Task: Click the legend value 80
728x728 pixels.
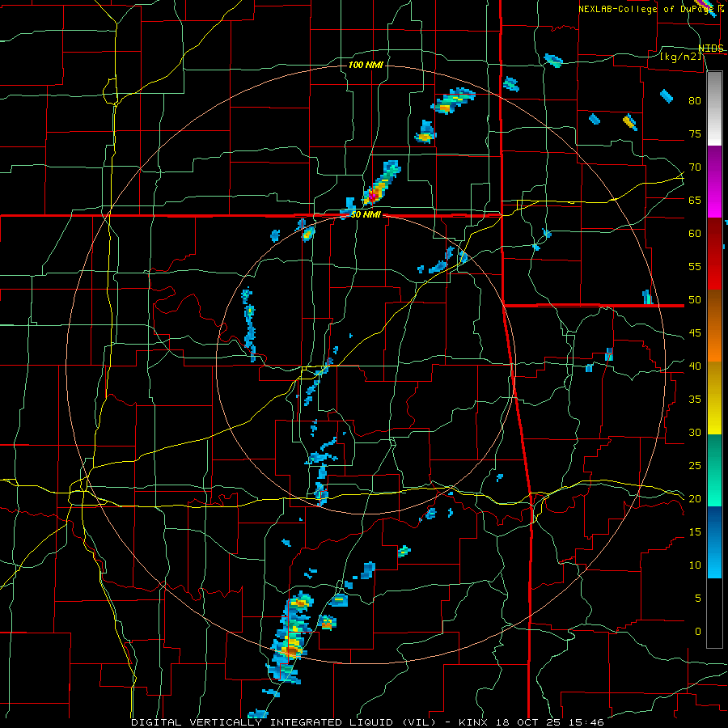Action: (695, 101)
